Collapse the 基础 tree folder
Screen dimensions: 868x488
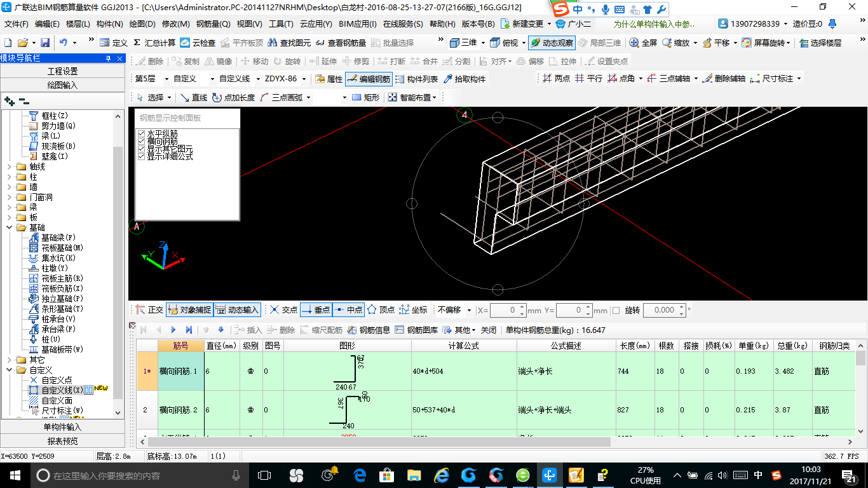click(x=8, y=227)
